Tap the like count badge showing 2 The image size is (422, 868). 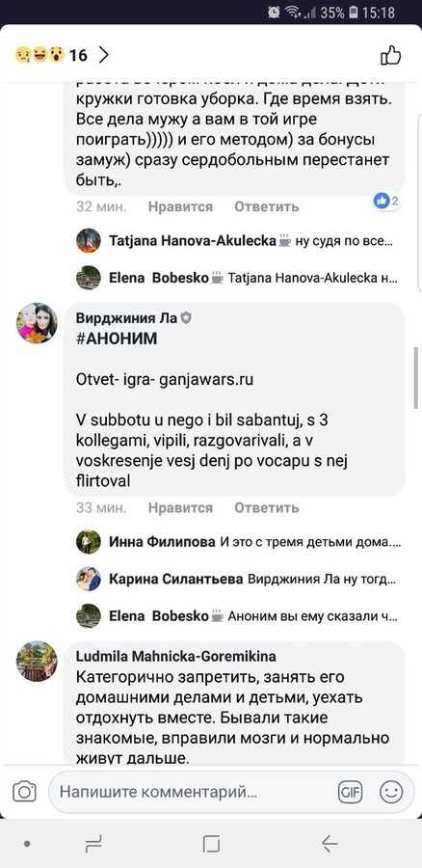pos(387,201)
